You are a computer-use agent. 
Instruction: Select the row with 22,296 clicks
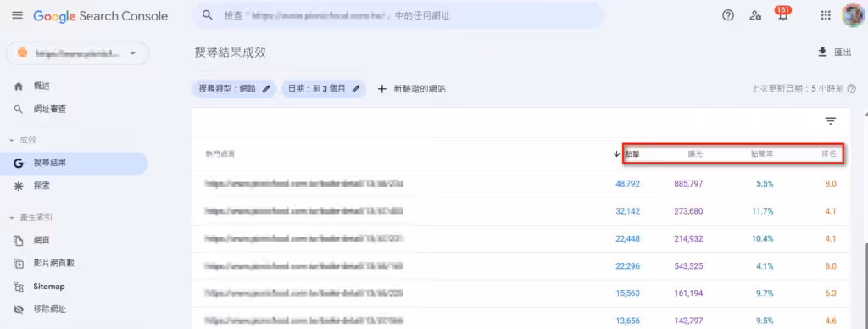520,266
